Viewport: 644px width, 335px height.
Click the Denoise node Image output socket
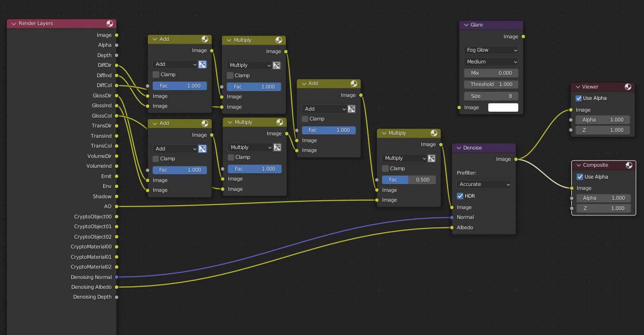[x=516, y=159]
